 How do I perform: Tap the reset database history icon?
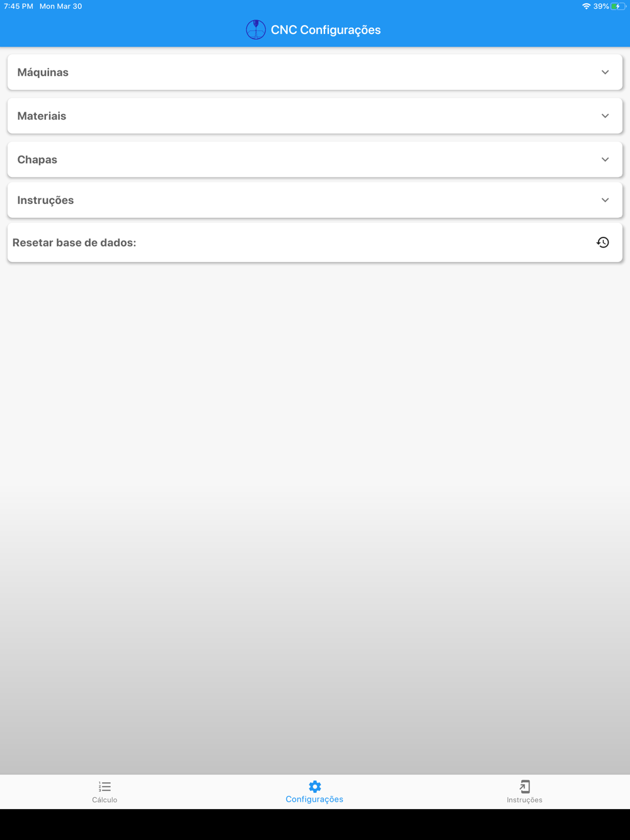[x=603, y=242]
